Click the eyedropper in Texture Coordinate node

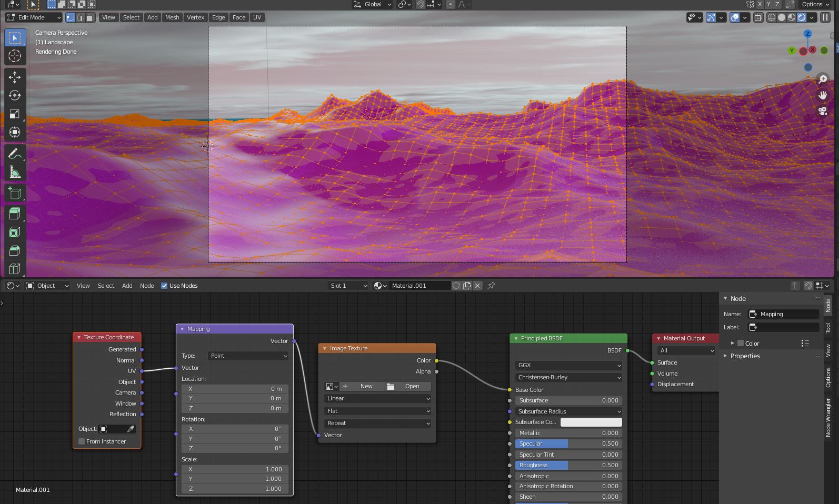131,429
